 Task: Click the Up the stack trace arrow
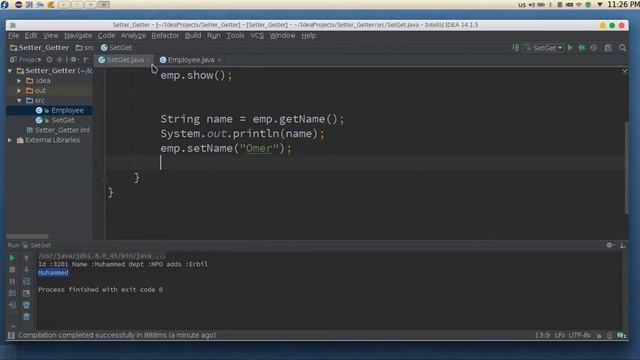(x=27, y=258)
